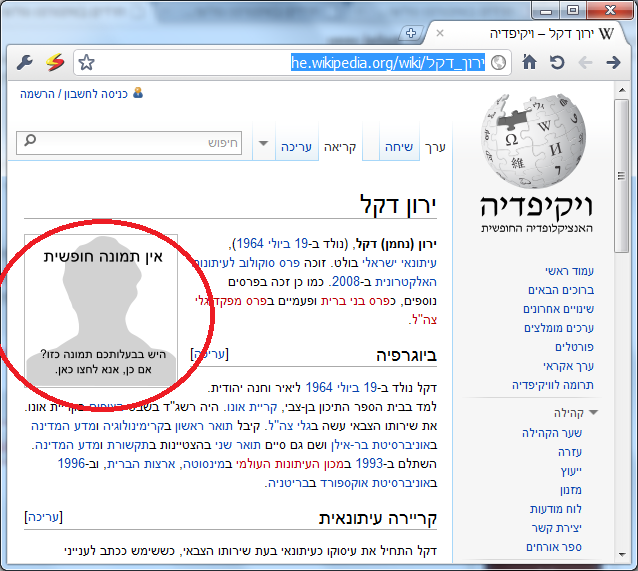Viewport: 638px width, 571px height.
Task: Click the scrollbar down arrow
Action: click(621, 554)
